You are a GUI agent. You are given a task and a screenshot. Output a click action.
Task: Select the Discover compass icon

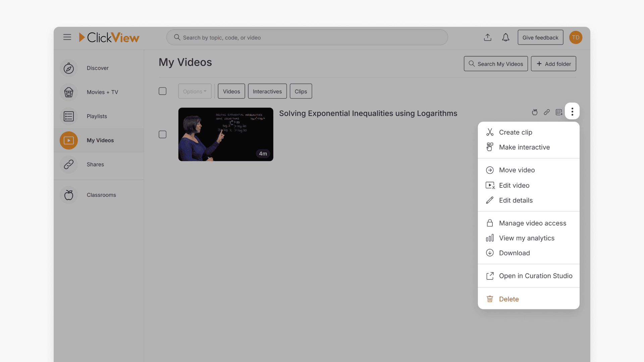coord(68,68)
